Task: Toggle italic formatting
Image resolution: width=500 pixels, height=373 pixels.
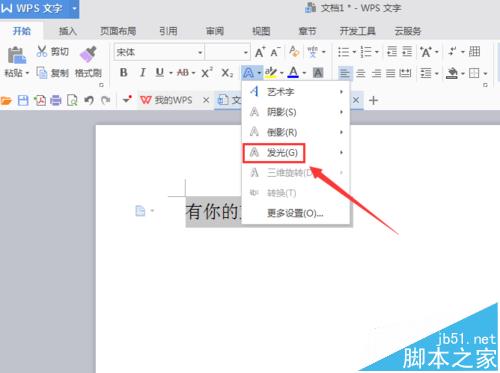Action: (x=143, y=72)
